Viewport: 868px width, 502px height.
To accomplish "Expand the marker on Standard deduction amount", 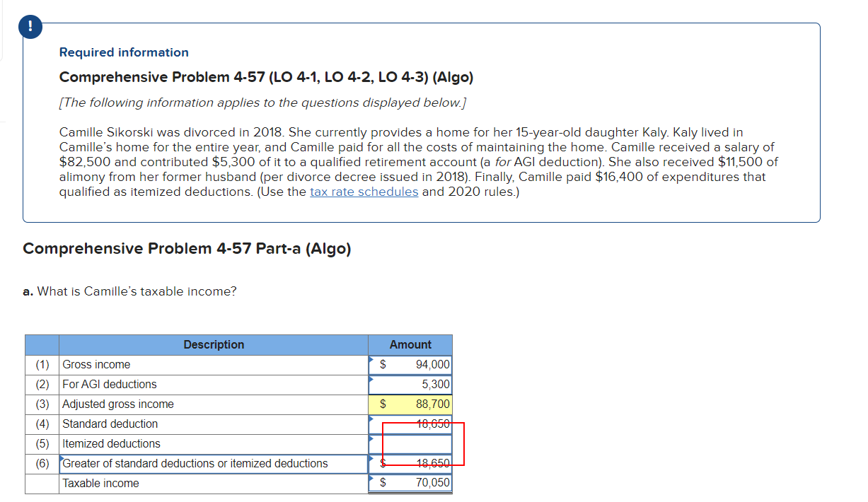I will tap(371, 420).
